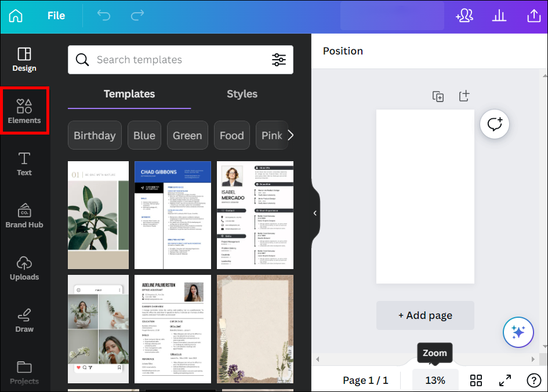Open the Text panel
The image size is (548, 392).
point(24,163)
